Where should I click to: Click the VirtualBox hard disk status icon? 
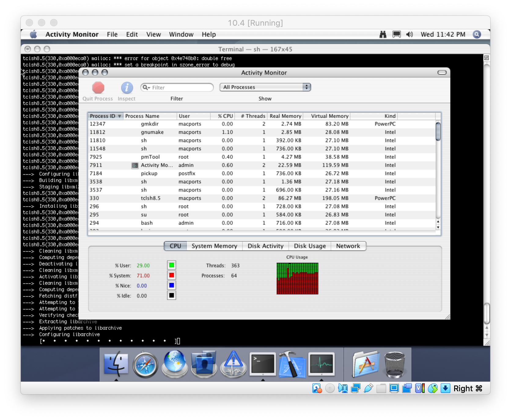317,388
